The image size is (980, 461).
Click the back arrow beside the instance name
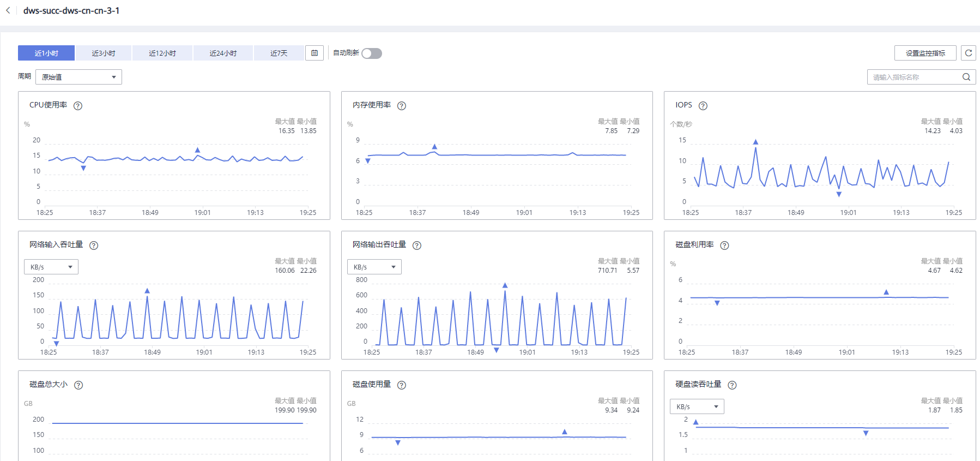(8, 10)
